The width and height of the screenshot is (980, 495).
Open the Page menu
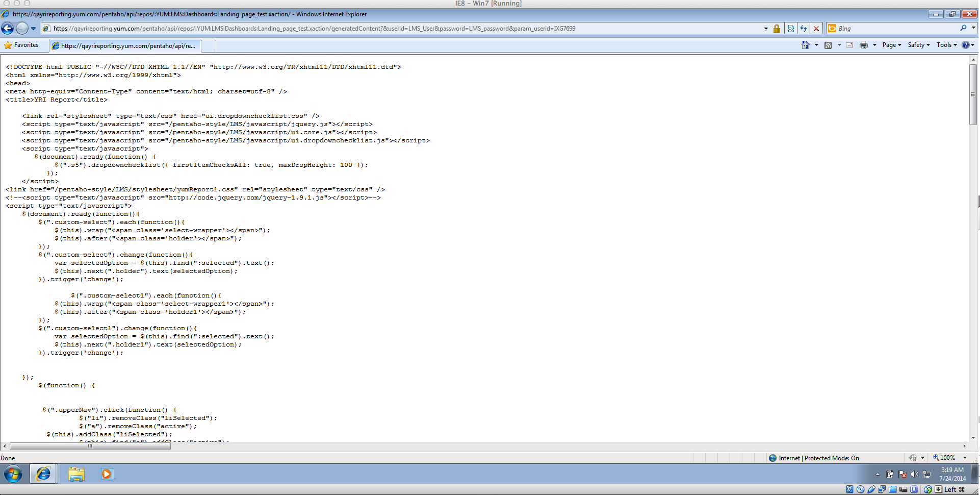(892, 45)
